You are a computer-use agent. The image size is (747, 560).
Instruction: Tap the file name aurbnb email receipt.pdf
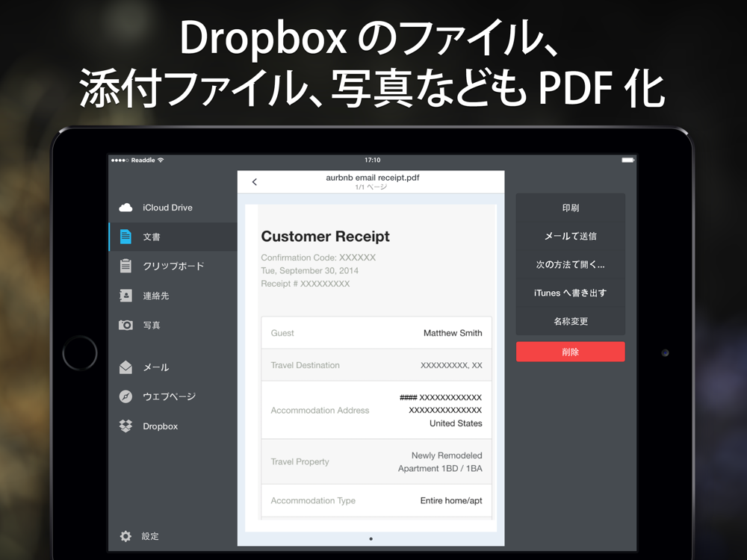coord(373,178)
